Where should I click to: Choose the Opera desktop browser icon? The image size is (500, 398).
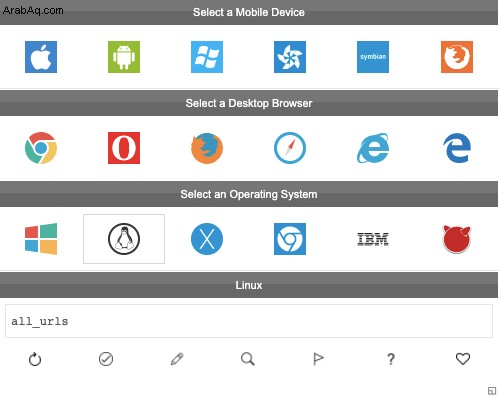coord(124,148)
